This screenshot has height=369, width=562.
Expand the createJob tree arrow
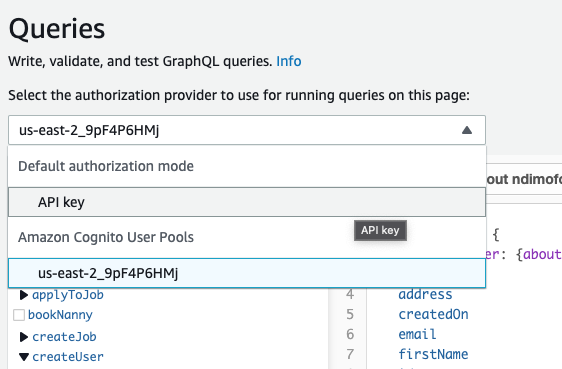[24, 337]
